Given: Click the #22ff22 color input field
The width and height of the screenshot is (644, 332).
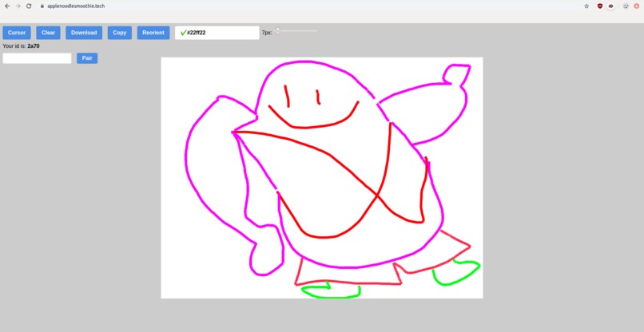Looking at the screenshot, I should tap(217, 33).
